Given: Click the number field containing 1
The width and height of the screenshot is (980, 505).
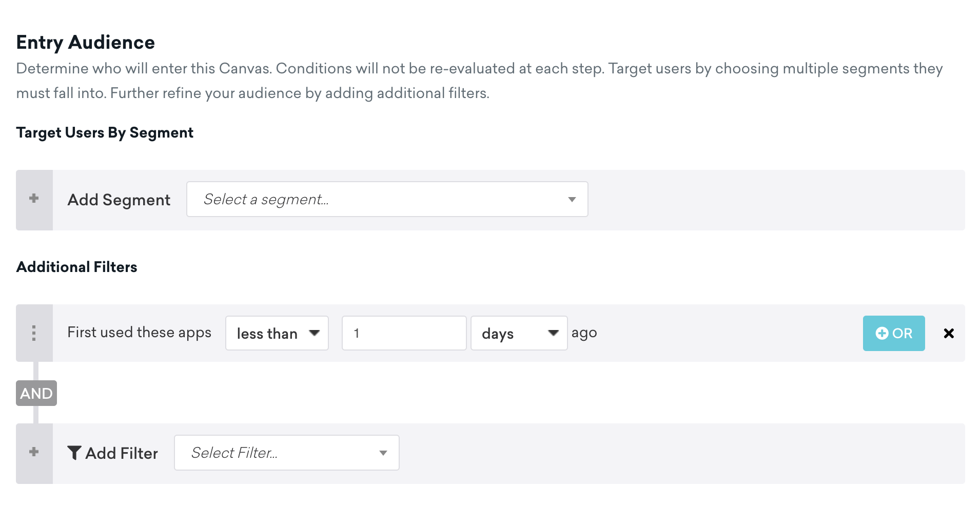Looking at the screenshot, I should (x=404, y=333).
